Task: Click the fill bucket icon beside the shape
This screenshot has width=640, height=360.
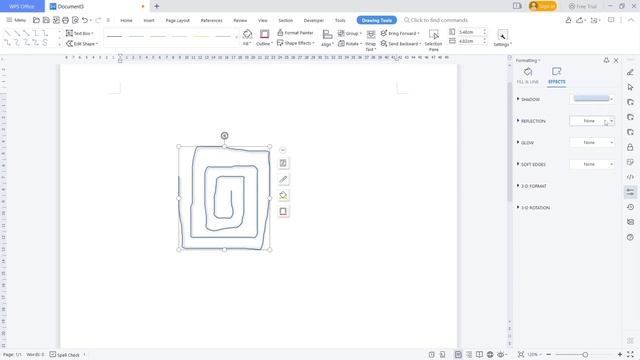Action: click(283, 196)
